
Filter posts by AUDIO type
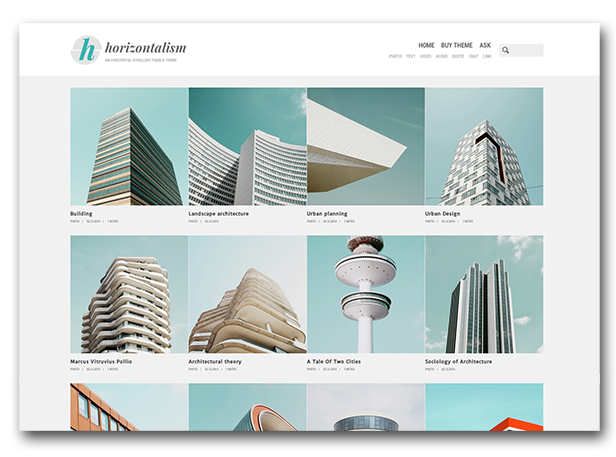pos(441,57)
